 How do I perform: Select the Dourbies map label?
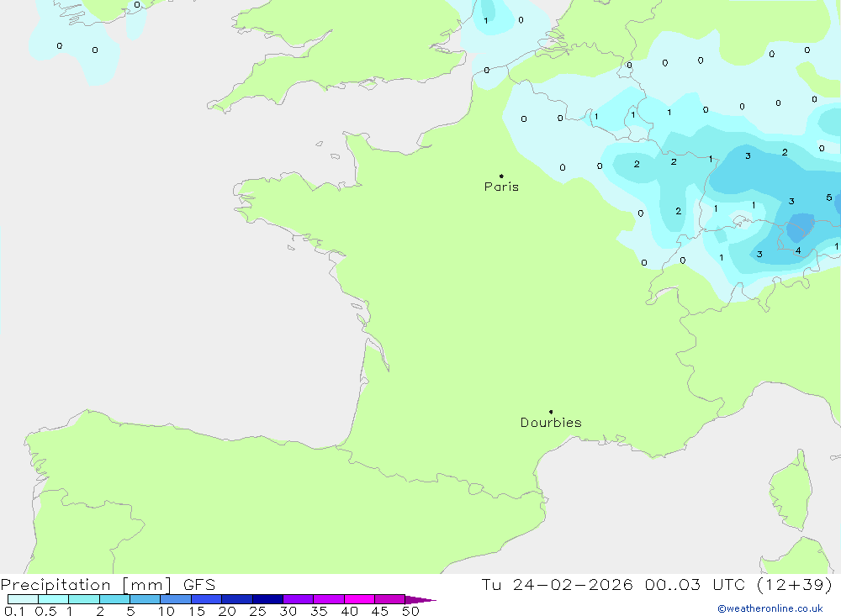(x=551, y=423)
